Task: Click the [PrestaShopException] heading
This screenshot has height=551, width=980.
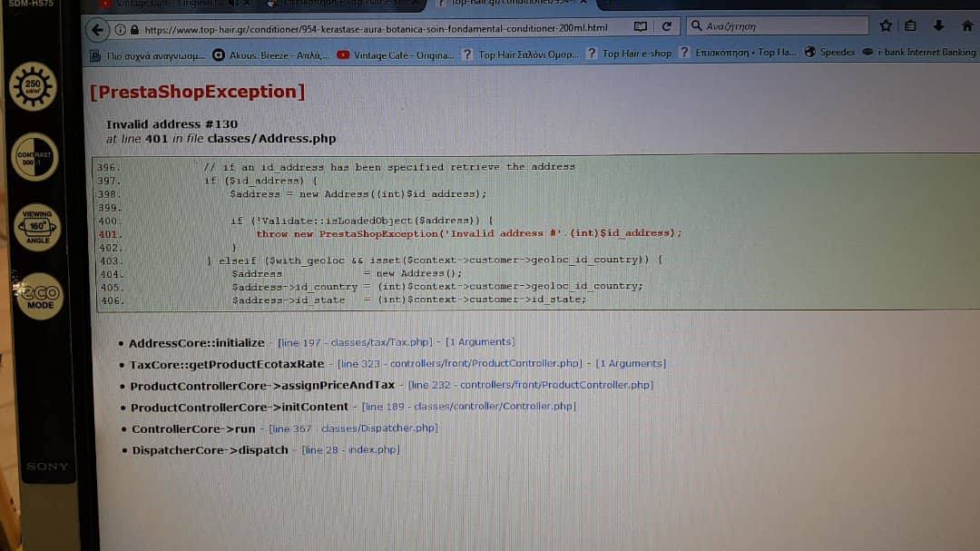Action: click(198, 92)
